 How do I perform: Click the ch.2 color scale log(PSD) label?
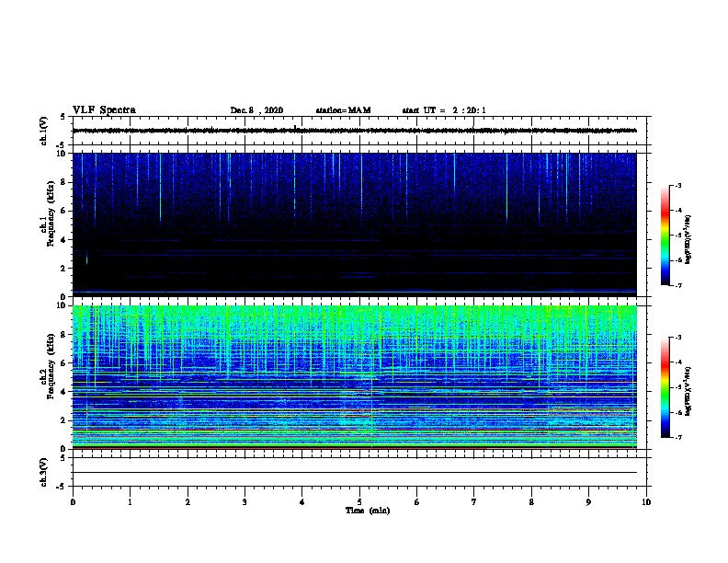coord(688,391)
